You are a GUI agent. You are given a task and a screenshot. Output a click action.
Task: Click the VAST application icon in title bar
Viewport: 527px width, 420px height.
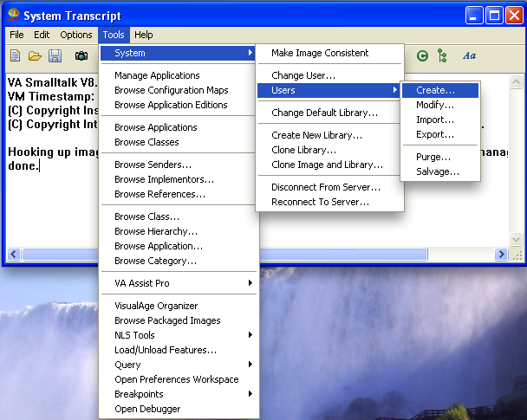click(x=14, y=15)
